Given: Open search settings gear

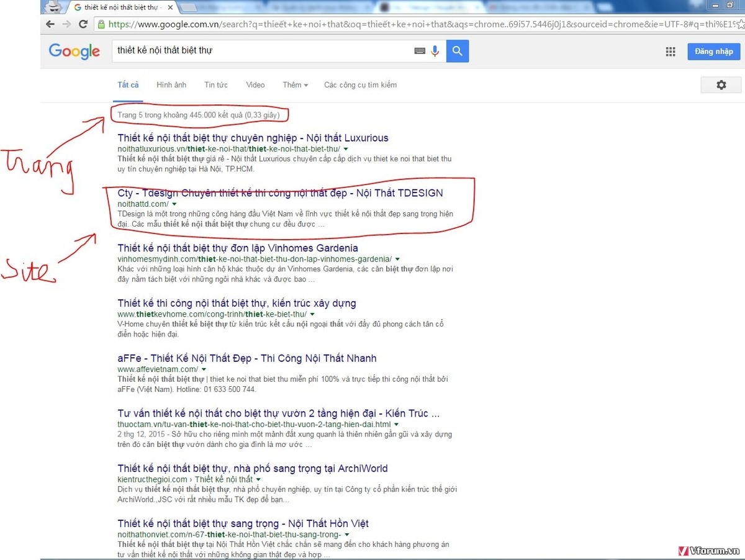Looking at the screenshot, I should [x=721, y=85].
